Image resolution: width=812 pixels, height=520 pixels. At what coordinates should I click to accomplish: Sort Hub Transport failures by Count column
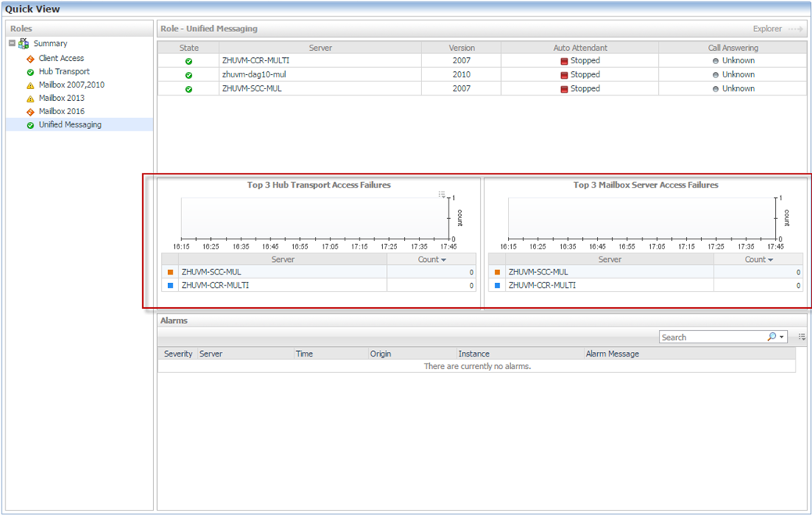tap(431, 260)
